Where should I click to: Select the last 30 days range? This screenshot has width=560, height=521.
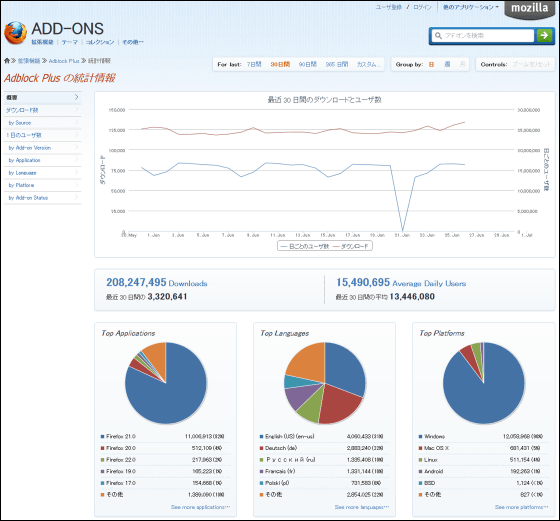pos(280,64)
